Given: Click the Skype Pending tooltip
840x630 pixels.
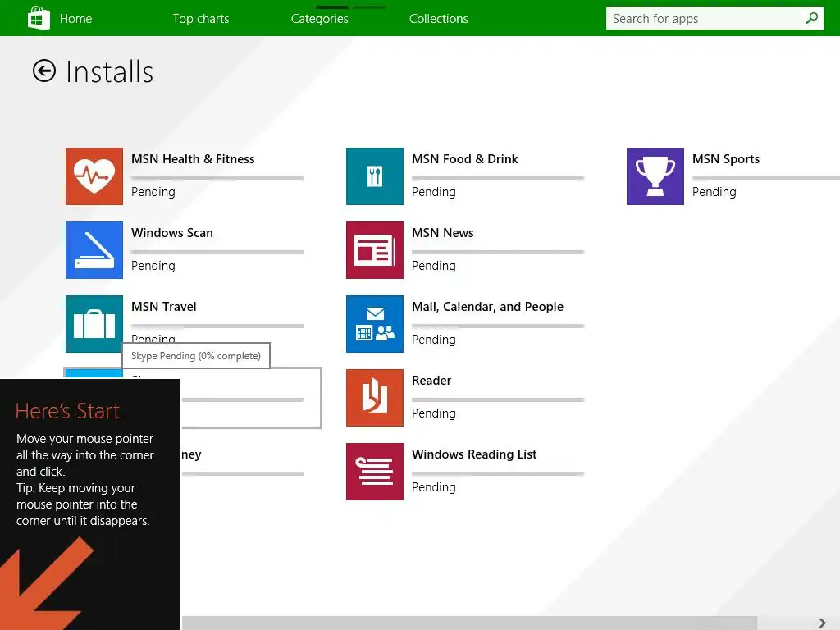Looking at the screenshot, I should (196, 356).
